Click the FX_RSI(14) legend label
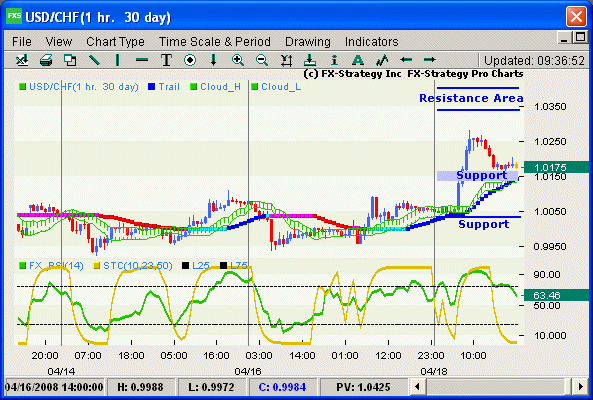This screenshot has width=593, height=400. click(x=56, y=265)
